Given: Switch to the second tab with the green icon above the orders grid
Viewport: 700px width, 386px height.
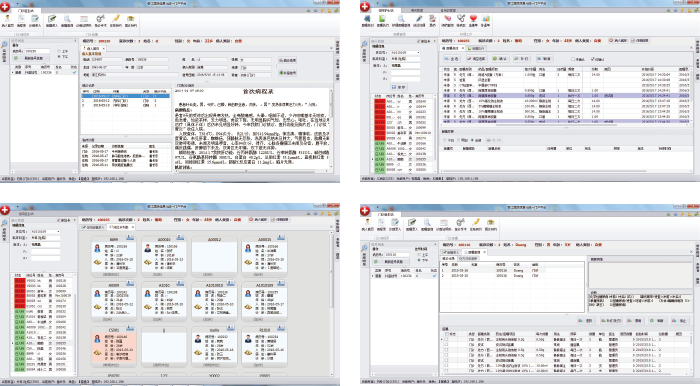Looking at the screenshot, I should pos(476,48).
